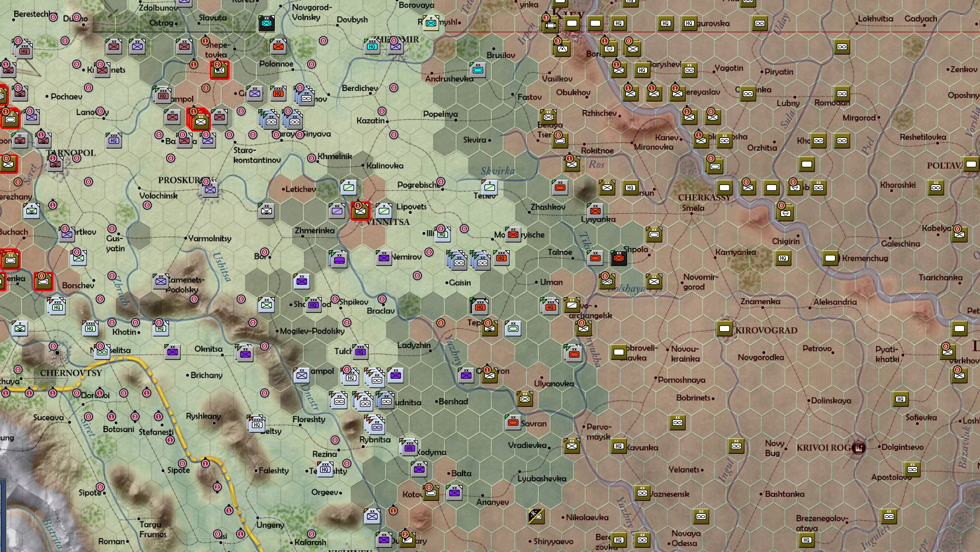
Task: Select the black unit counter beside Shpola
Action: click(618, 258)
